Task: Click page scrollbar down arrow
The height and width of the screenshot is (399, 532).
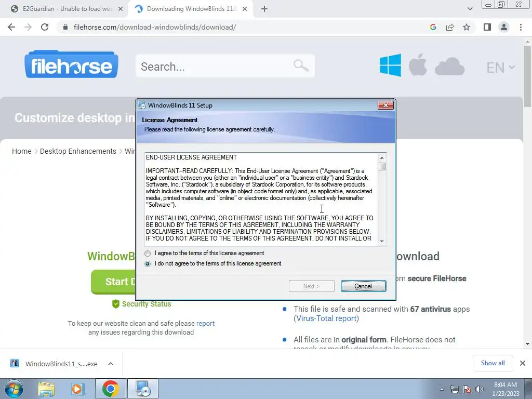Action: [528, 344]
